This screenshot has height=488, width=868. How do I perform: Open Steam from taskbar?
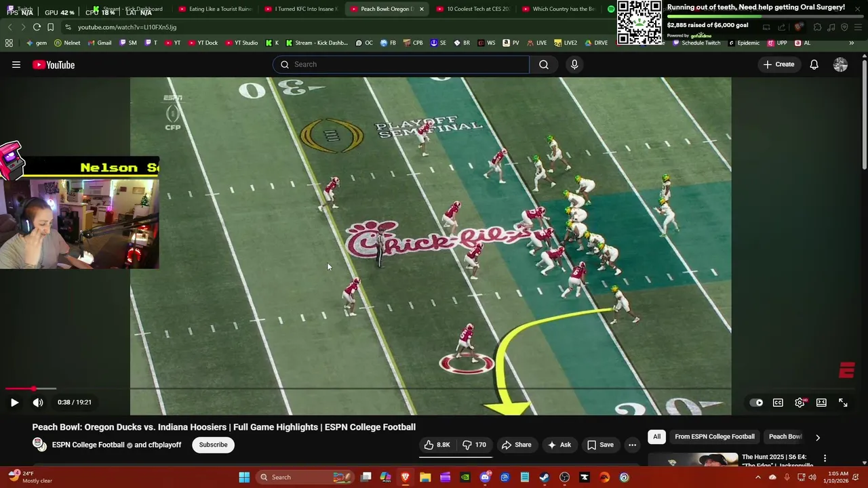[x=545, y=477]
